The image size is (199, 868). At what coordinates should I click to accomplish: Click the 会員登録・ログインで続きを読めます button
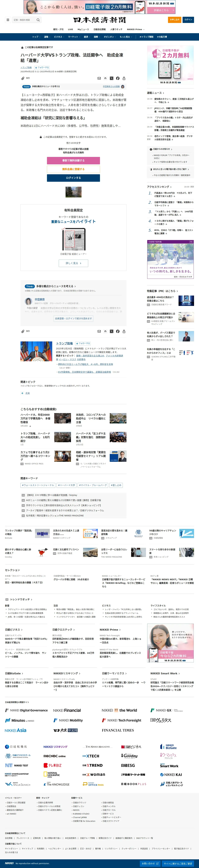tap(73, 318)
